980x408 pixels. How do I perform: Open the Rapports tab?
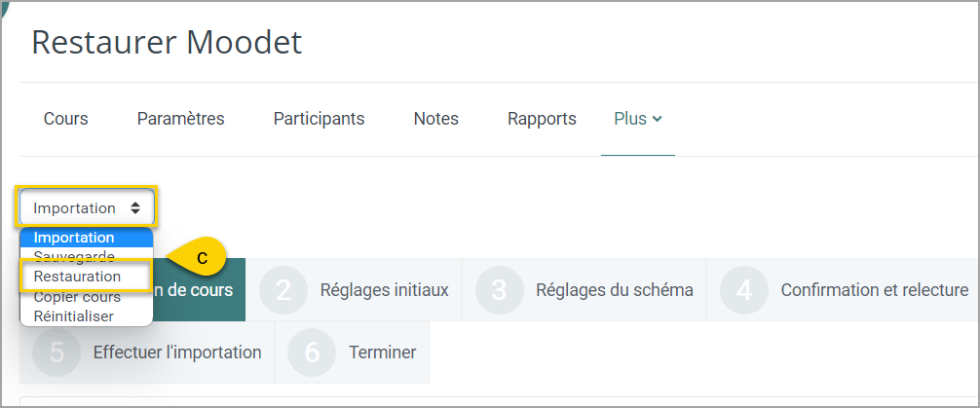tap(542, 119)
